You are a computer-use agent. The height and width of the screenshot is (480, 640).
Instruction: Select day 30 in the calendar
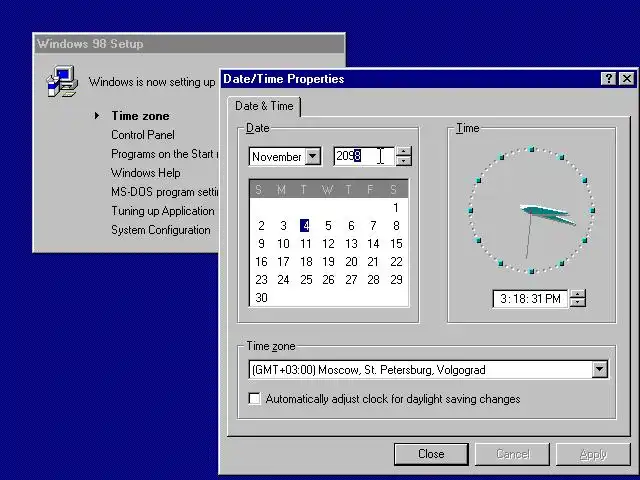[x=261, y=298]
